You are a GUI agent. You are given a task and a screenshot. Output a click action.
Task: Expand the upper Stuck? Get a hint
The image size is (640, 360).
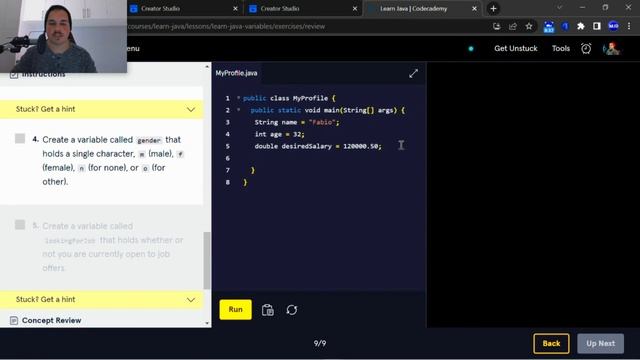click(101, 109)
